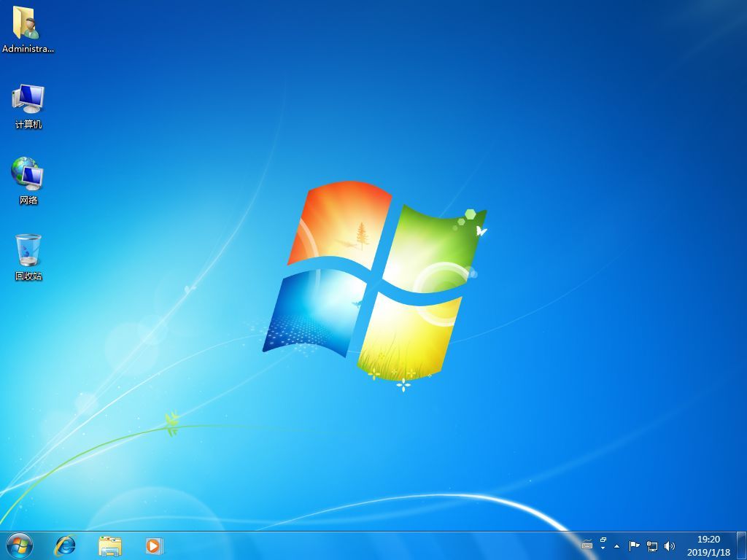Click the date 2019/1/18 in the tray
Image resolution: width=747 pixels, height=560 pixels.
(708, 553)
